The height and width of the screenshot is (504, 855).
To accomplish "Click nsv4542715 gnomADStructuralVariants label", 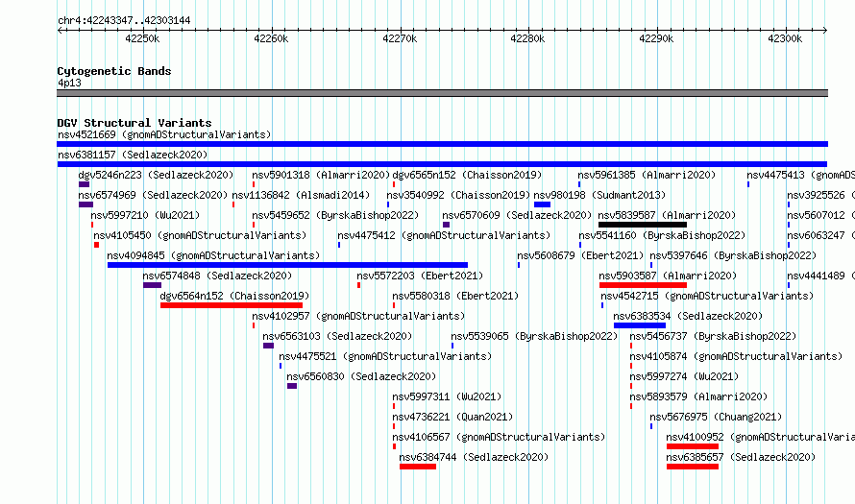I will 707,296.
